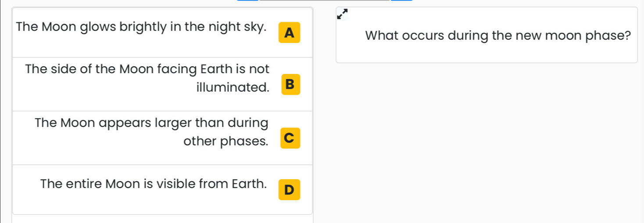Image resolution: width=644 pixels, height=223 pixels.
Task: Click the yellow A letter badge
Action: [x=289, y=32]
